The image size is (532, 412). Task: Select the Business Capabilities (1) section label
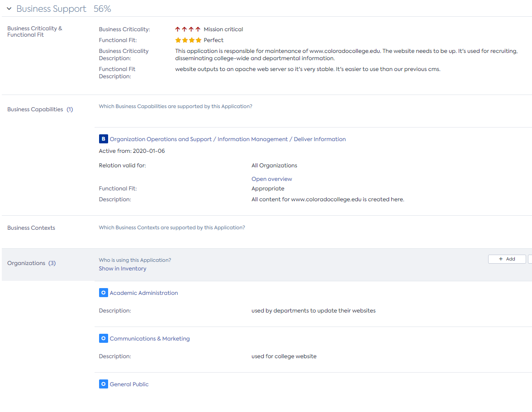pyautogui.click(x=40, y=109)
